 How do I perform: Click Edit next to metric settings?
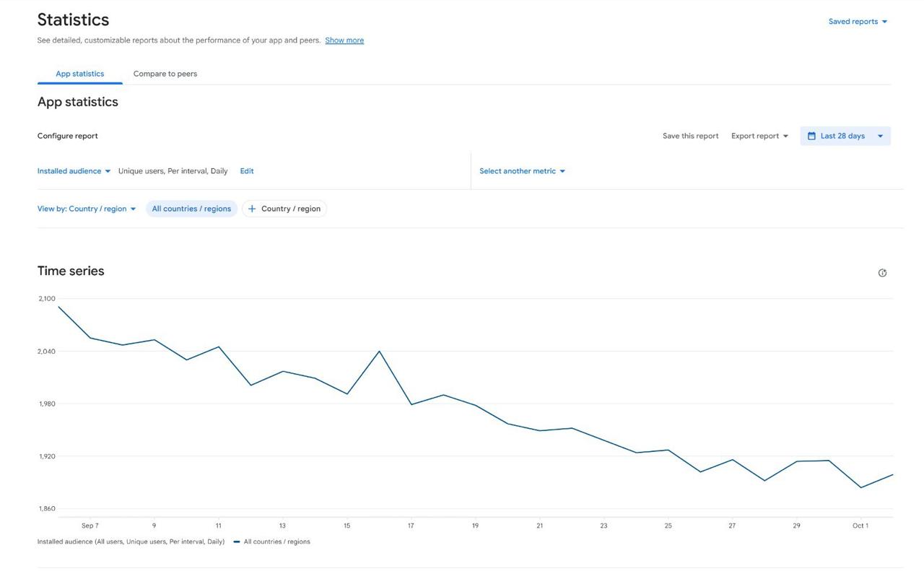[247, 171]
